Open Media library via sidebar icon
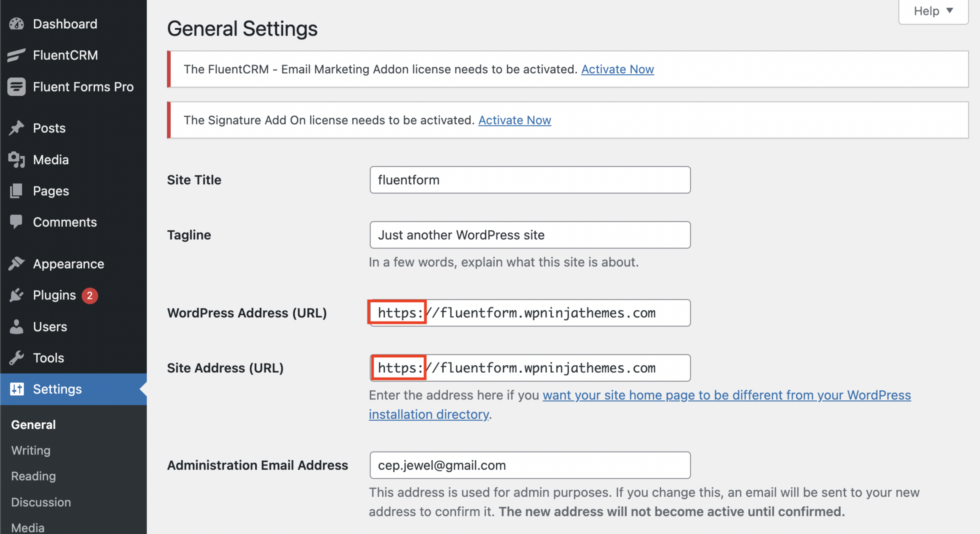The height and width of the screenshot is (534, 980). point(16,160)
